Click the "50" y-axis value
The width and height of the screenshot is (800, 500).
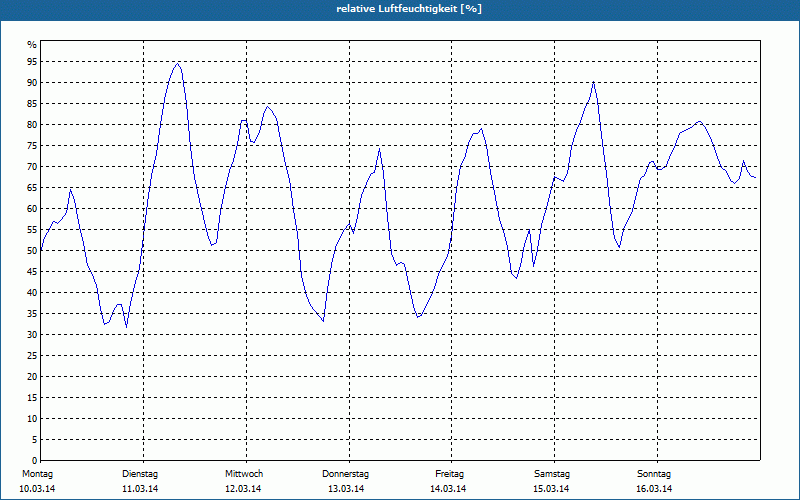coord(32,251)
